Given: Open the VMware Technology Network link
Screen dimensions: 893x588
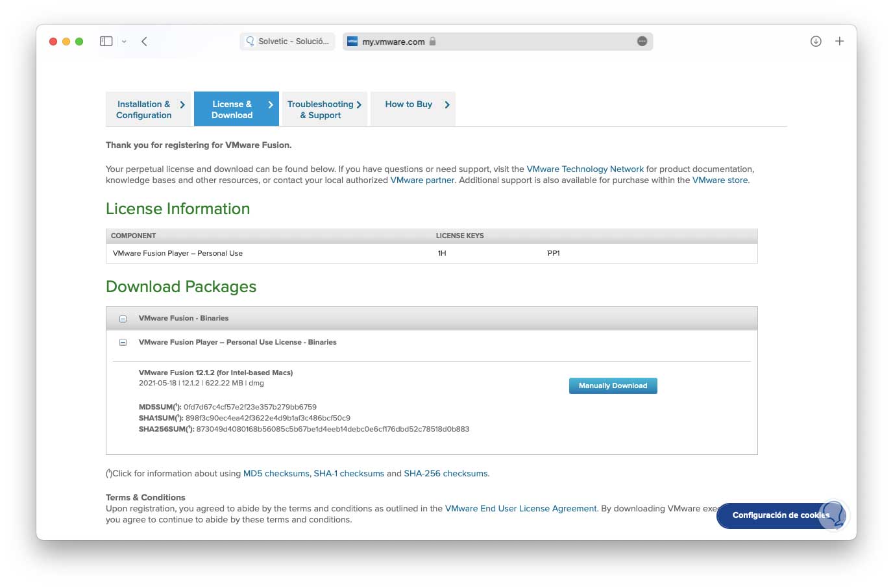Looking at the screenshot, I should [x=585, y=169].
